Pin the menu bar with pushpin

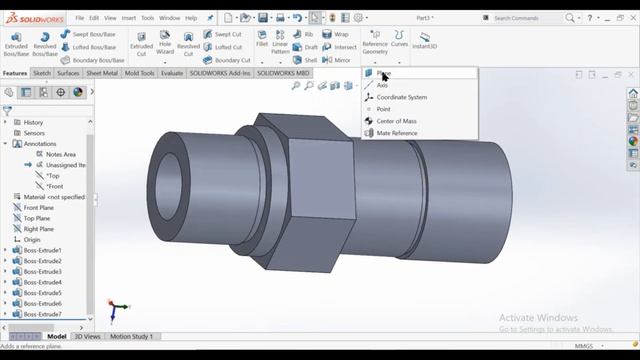210,18
